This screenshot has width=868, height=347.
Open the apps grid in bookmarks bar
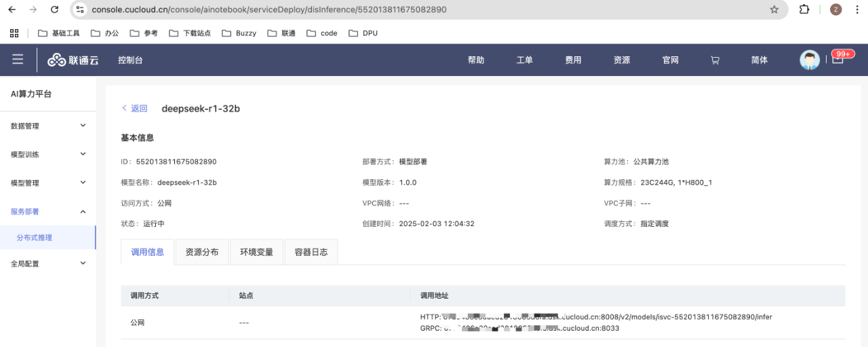click(14, 33)
